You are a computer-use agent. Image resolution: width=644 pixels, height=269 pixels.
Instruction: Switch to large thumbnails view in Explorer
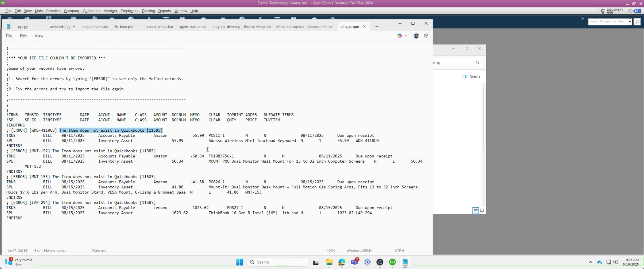click(x=482, y=210)
